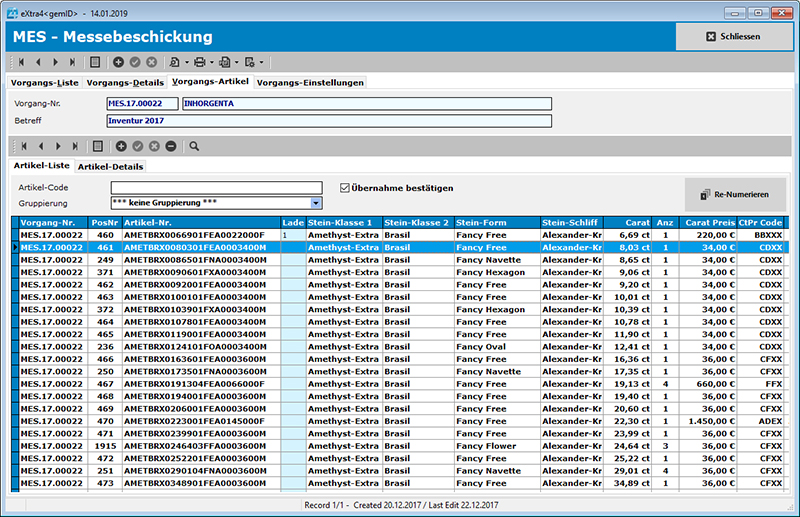
Task: Go to last article in article toolbar
Action: point(74,145)
